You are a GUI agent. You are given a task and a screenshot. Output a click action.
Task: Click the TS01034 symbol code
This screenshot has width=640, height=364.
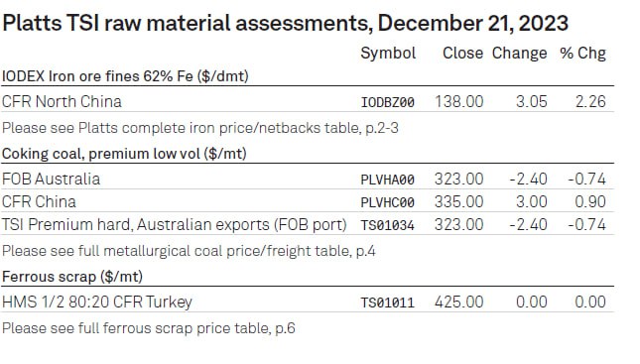pyautogui.click(x=387, y=225)
